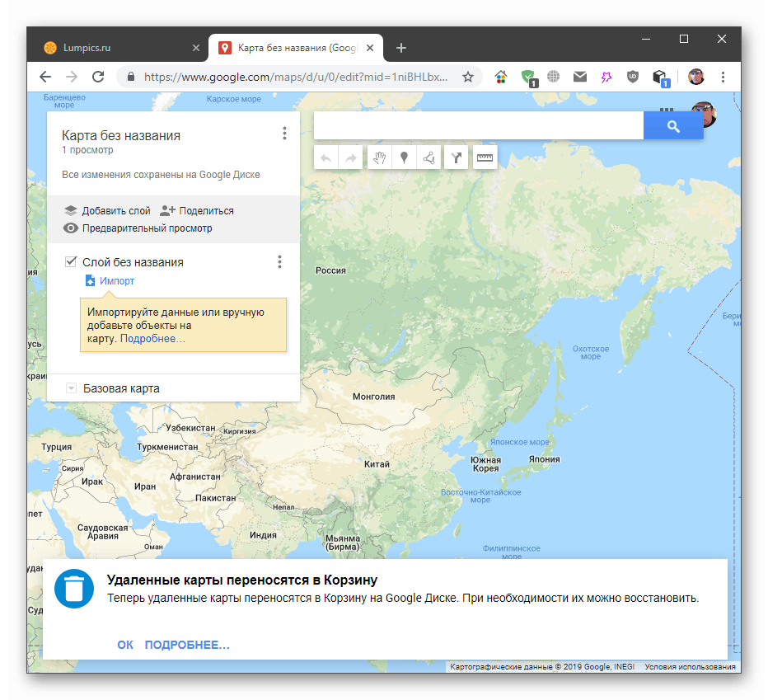Select the draw line tool
This screenshot has height=700, width=768.
(428, 157)
